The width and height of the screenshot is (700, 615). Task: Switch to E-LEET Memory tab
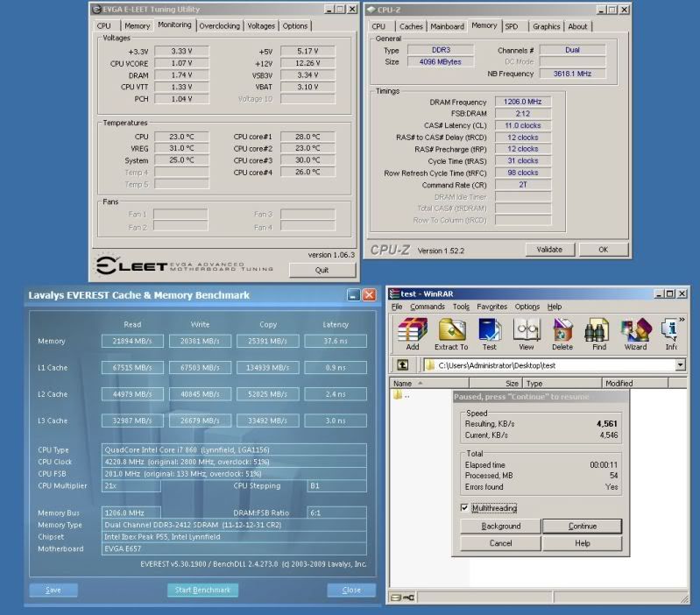point(137,26)
